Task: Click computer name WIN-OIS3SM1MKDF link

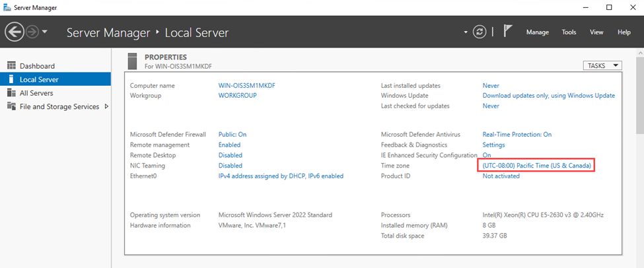Action: [246, 86]
